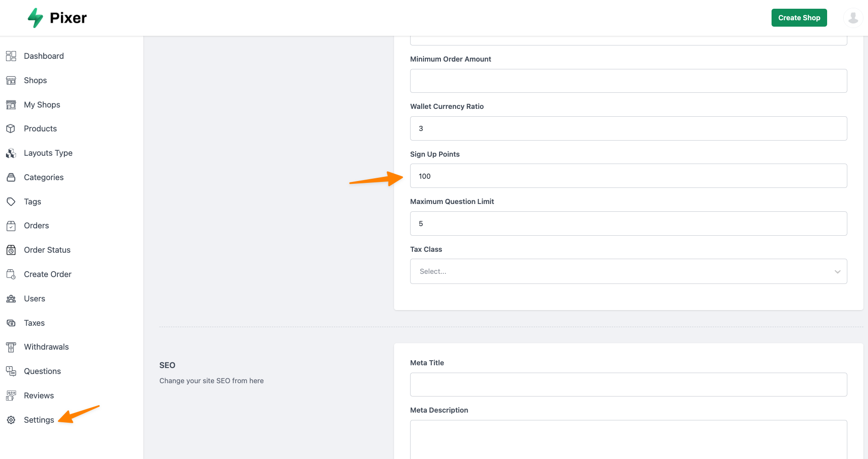Click the Maximum Question Limit input
The height and width of the screenshot is (459, 868).
point(628,224)
